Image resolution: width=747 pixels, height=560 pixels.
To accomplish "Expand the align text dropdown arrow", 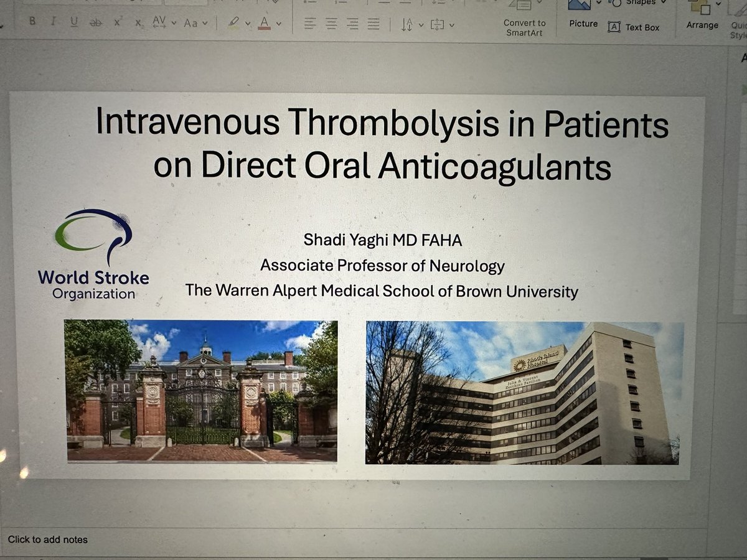I will (x=451, y=26).
